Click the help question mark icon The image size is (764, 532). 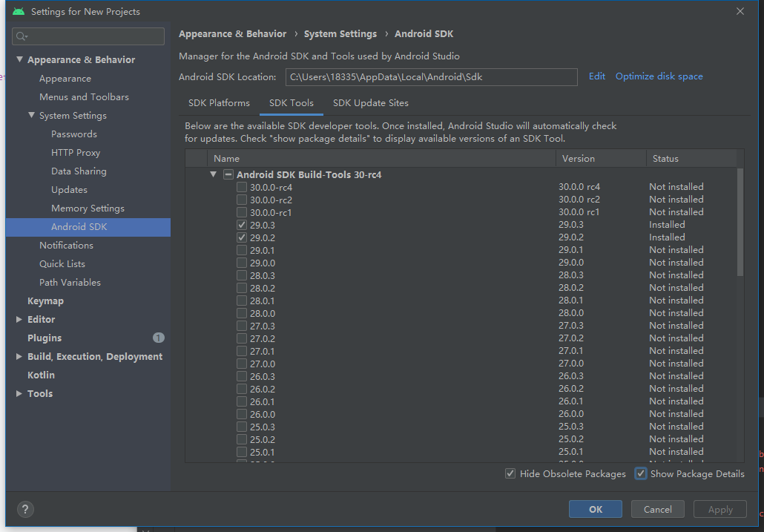click(25, 509)
